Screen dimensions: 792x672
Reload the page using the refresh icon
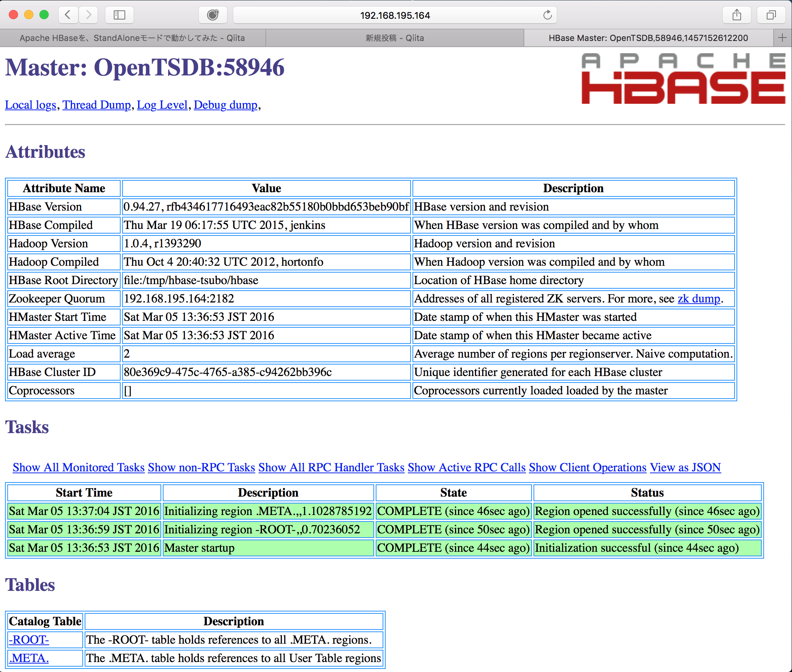pos(547,15)
